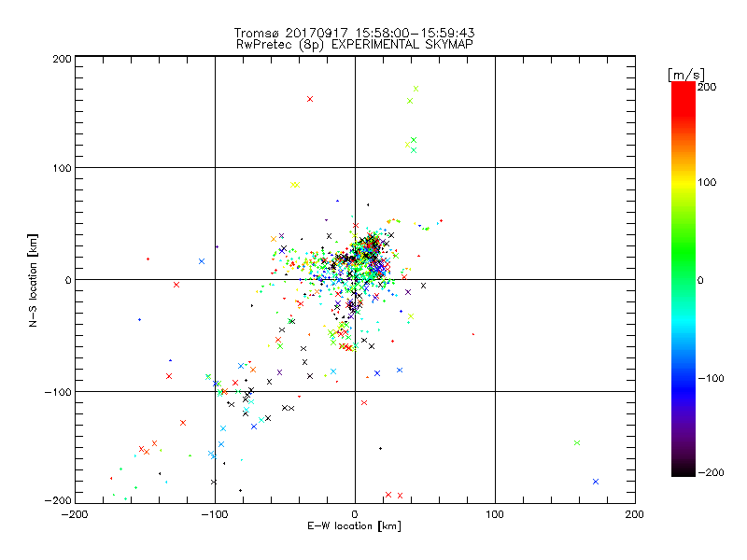Click the black bottom end of the velocity color bar
The image size is (747, 560).
tap(684, 471)
